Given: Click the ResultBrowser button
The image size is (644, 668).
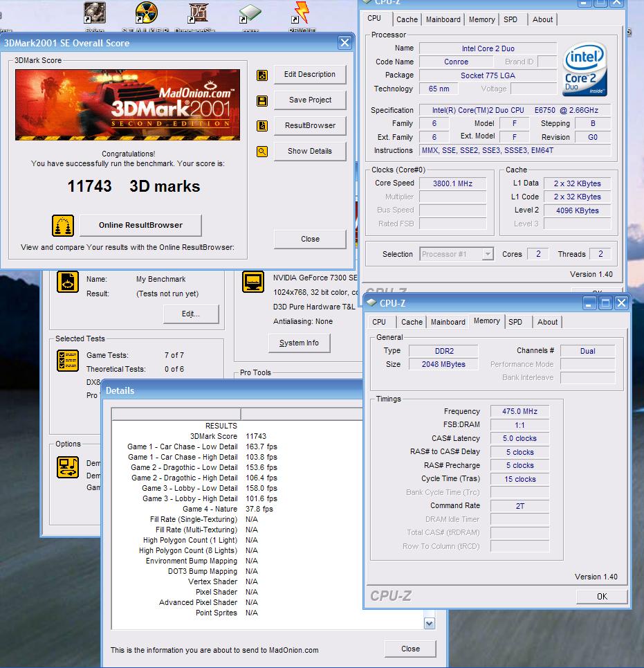Looking at the screenshot, I should point(310,126).
